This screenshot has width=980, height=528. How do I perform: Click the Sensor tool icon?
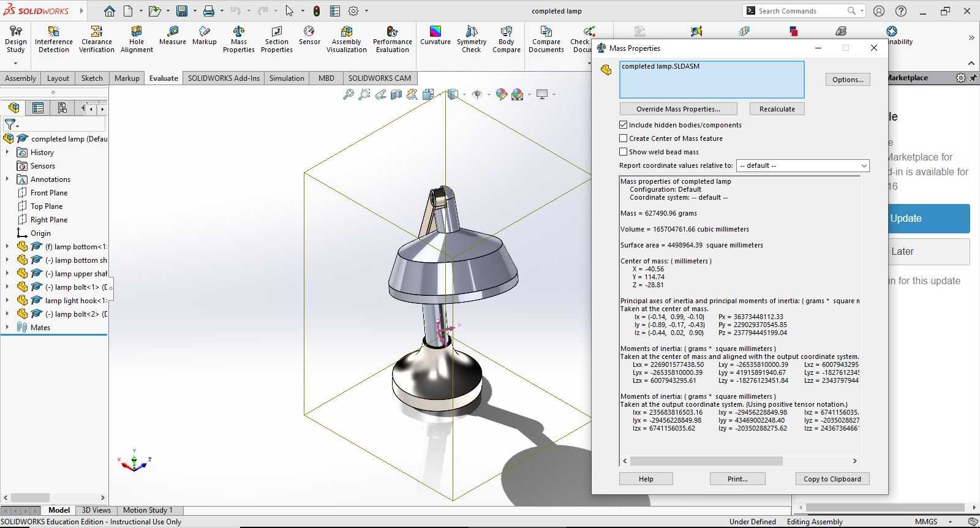(309, 36)
